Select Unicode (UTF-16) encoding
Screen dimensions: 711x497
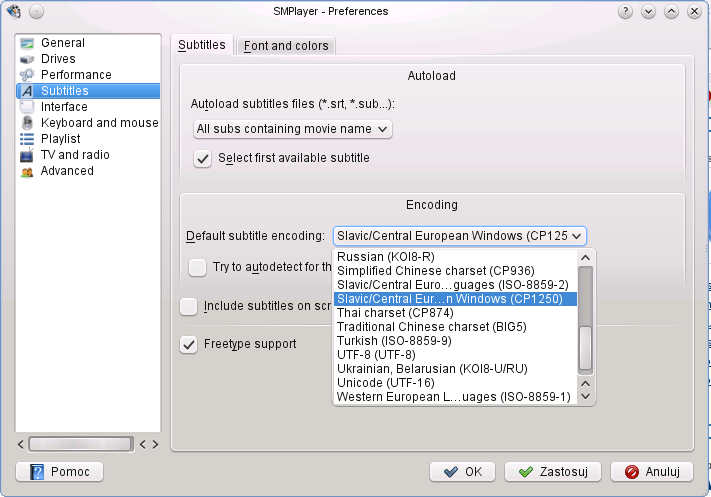[x=455, y=383]
